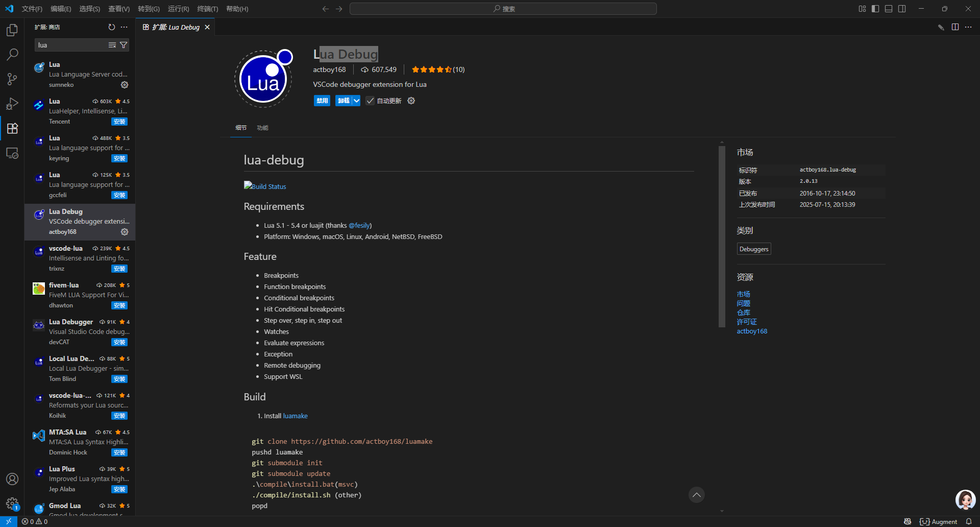The width and height of the screenshot is (980, 527).
Task: Open the extensions filter funnel
Action: click(124, 45)
